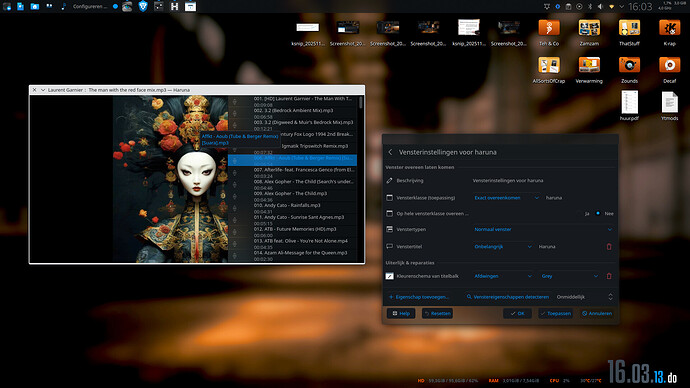Select playlist track 002. 3.2 (Bedrock Ambient Mix).mp3

(293, 113)
